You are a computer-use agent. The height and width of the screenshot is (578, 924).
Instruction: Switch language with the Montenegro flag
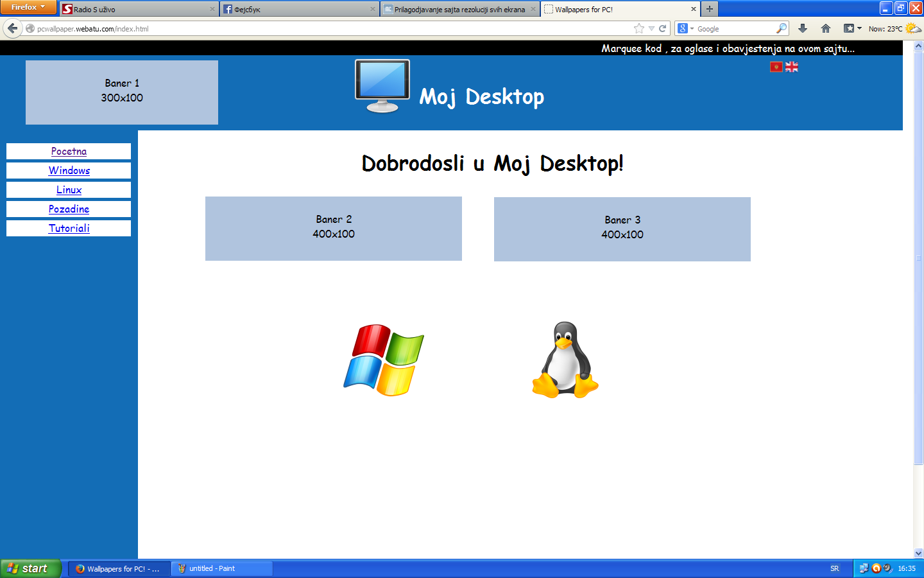pos(776,67)
